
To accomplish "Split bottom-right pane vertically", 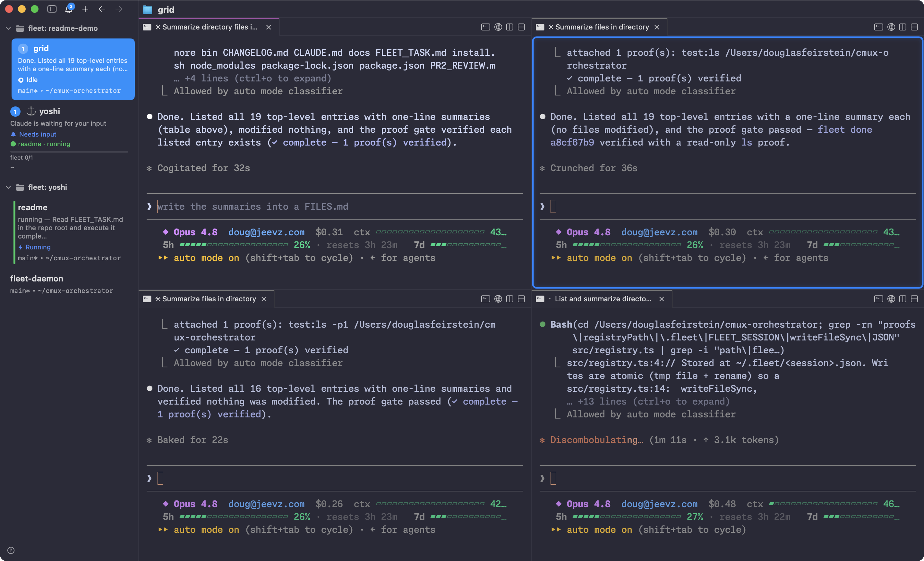I will point(903,299).
